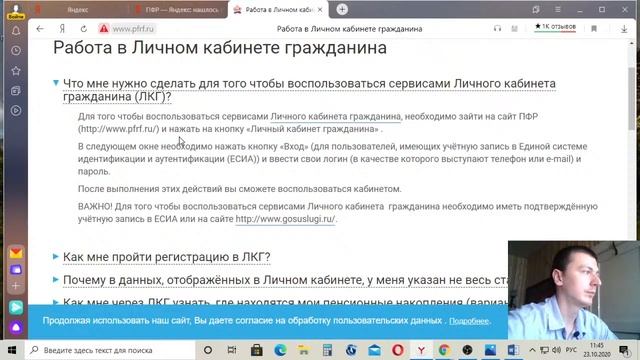640x360 pixels.
Task: Switch to Google Chrome on taskbar
Action: coord(444,350)
